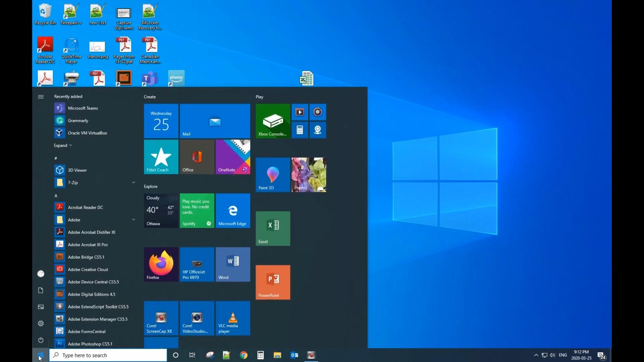Open Oracle VM VirtualBox from app list
The width and height of the screenshot is (644, 362).
click(95, 133)
